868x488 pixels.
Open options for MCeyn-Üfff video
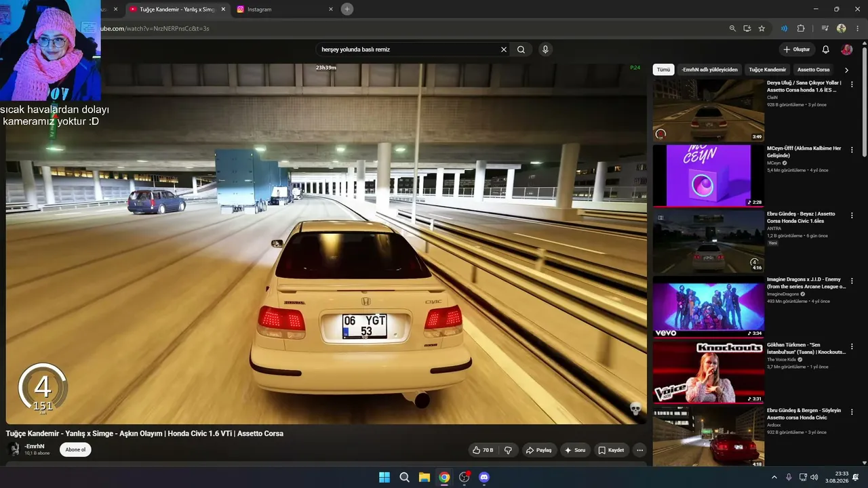[852, 150]
